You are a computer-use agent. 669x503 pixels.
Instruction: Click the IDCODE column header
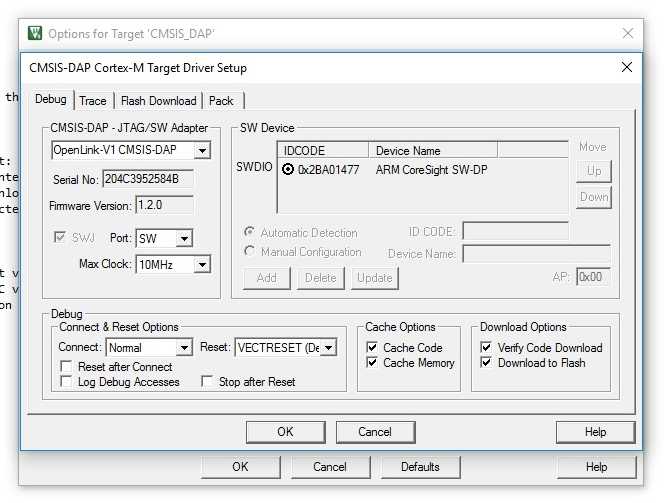[x=323, y=151]
